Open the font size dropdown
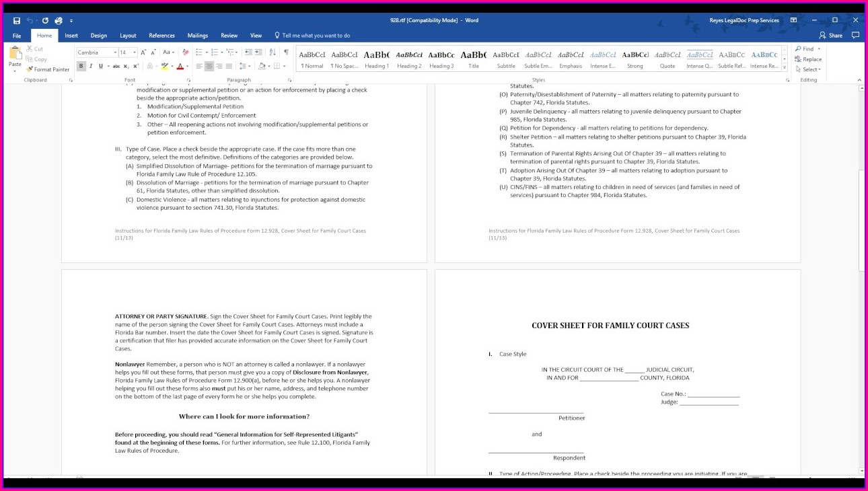The image size is (868, 491). point(134,52)
